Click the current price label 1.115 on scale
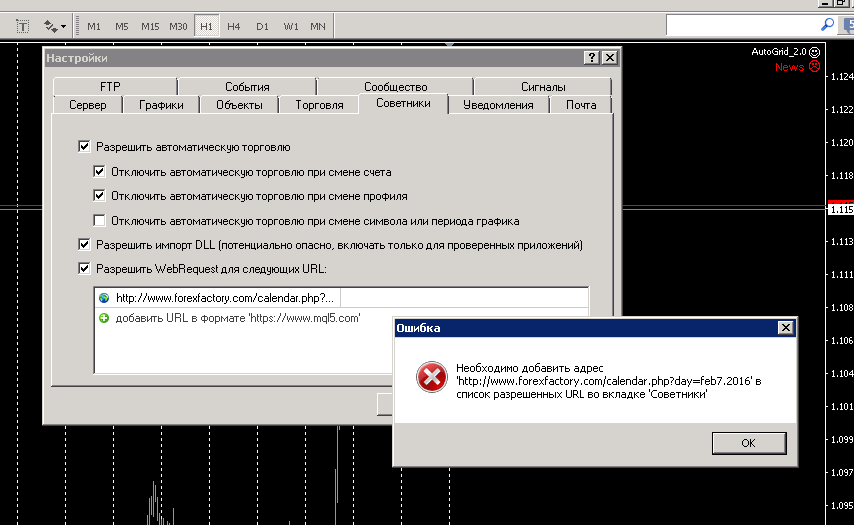The height and width of the screenshot is (525, 854). pyautogui.click(x=840, y=210)
